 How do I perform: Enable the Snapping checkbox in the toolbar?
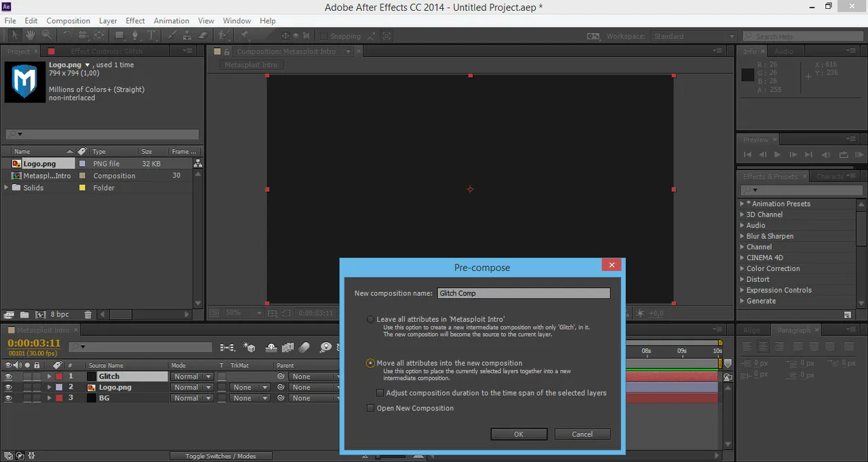click(323, 36)
